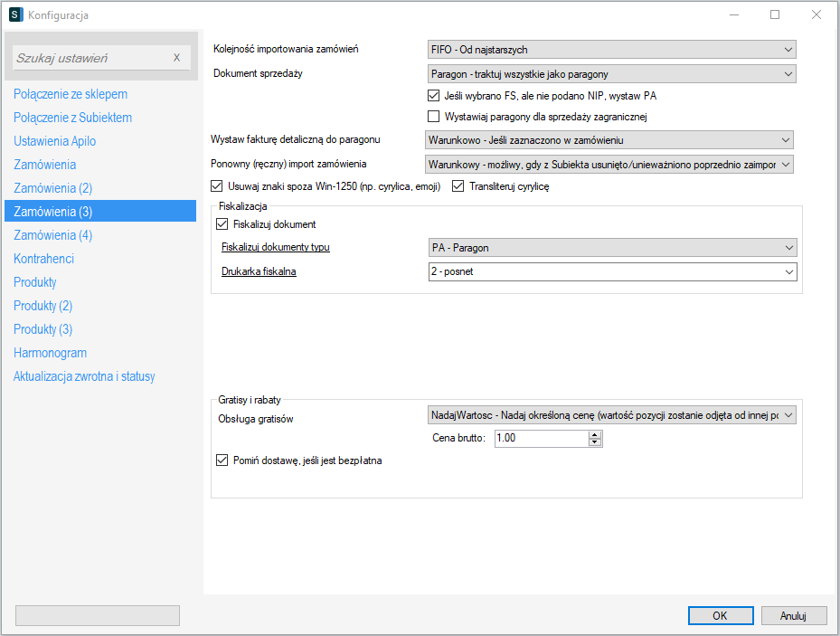The image size is (840, 636).
Task: Uncheck Usuwaj znaki spoza Win-1250
Action: coord(217,186)
